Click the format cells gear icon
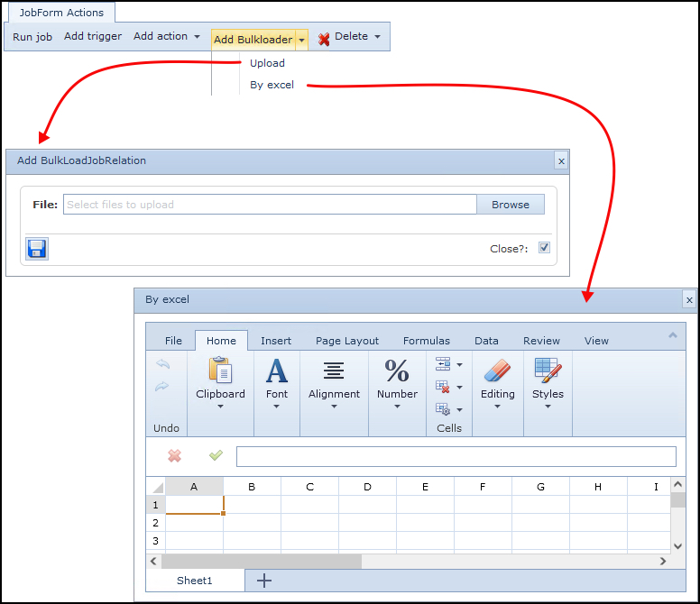 (443, 409)
